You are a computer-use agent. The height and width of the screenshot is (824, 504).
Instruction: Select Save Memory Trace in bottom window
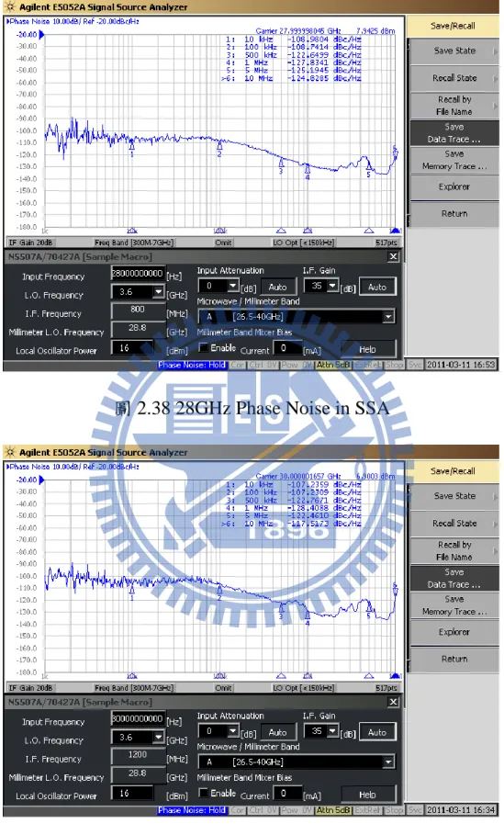[454, 605]
